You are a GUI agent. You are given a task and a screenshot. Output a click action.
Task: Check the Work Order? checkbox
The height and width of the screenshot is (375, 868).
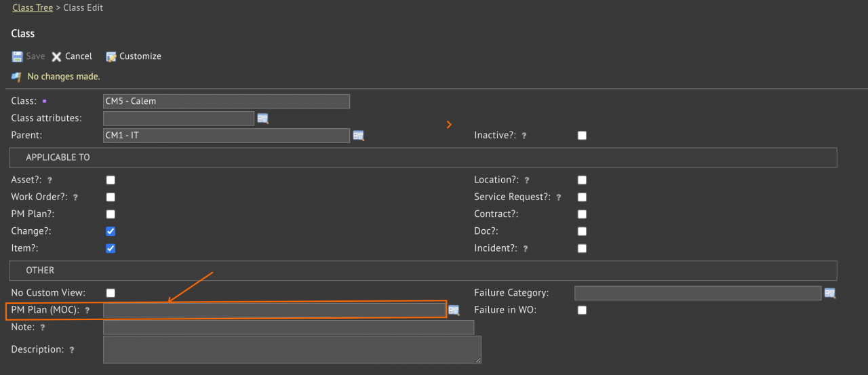point(111,197)
